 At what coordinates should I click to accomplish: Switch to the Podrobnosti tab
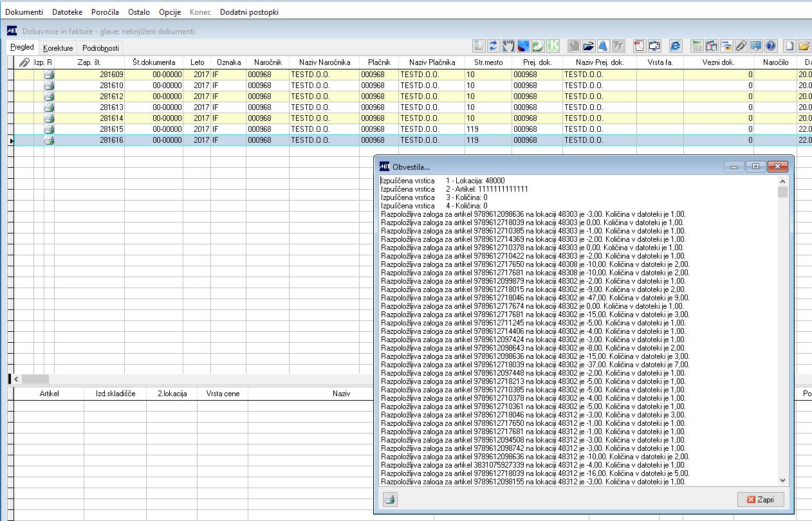coord(100,48)
